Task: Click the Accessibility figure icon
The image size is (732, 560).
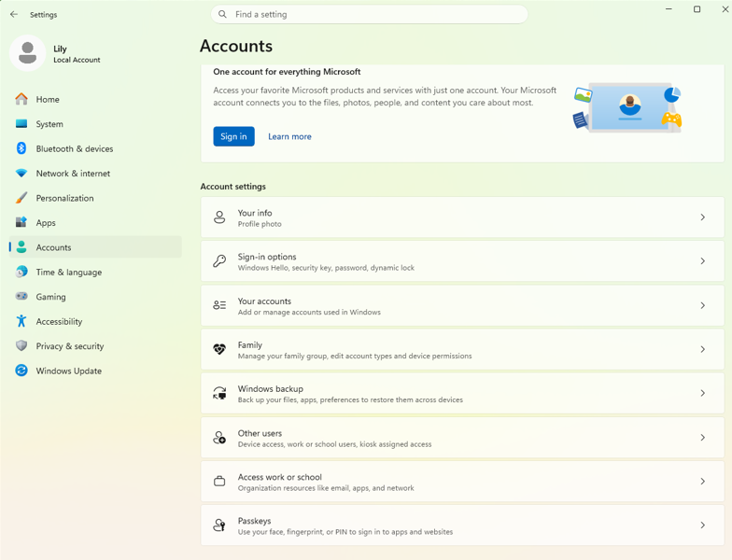Action: pos(21,321)
